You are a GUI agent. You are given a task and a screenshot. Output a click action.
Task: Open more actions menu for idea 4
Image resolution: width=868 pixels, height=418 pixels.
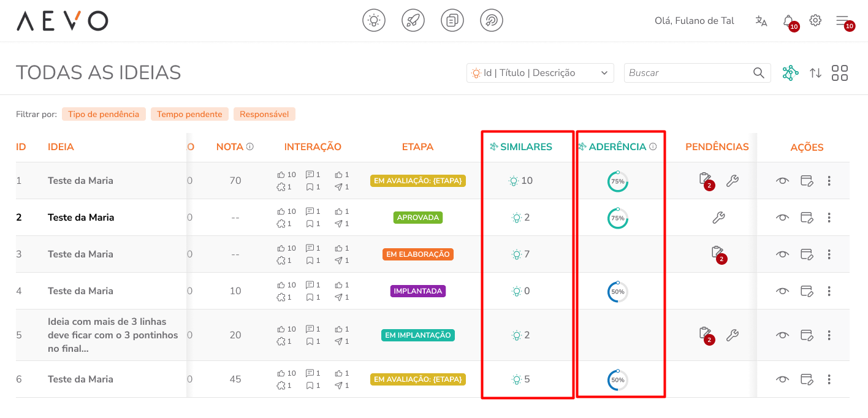(x=829, y=291)
